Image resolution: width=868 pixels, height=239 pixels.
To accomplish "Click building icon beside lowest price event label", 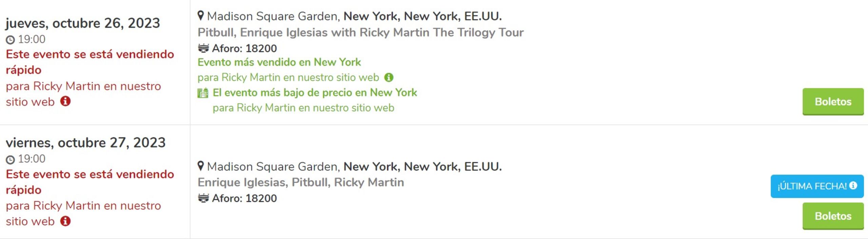I will click(x=203, y=93).
